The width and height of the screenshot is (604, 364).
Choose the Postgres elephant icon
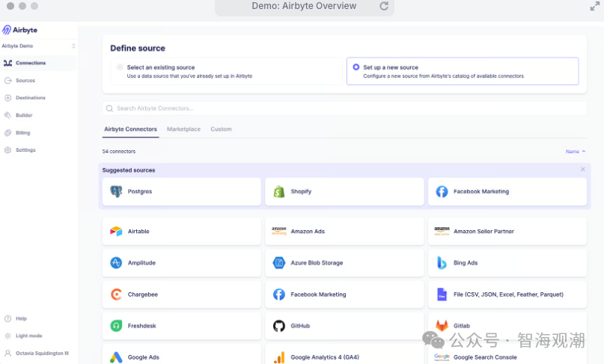(116, 191)
